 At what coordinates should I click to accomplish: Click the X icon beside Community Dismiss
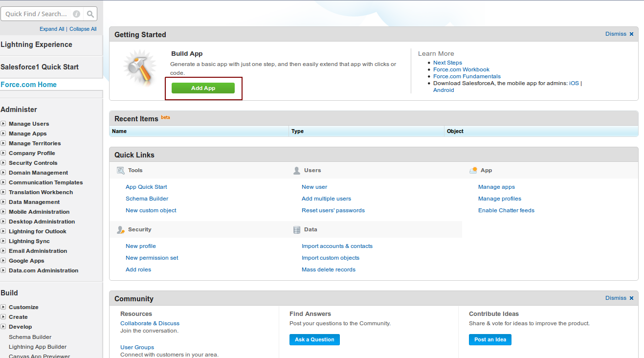631,298
